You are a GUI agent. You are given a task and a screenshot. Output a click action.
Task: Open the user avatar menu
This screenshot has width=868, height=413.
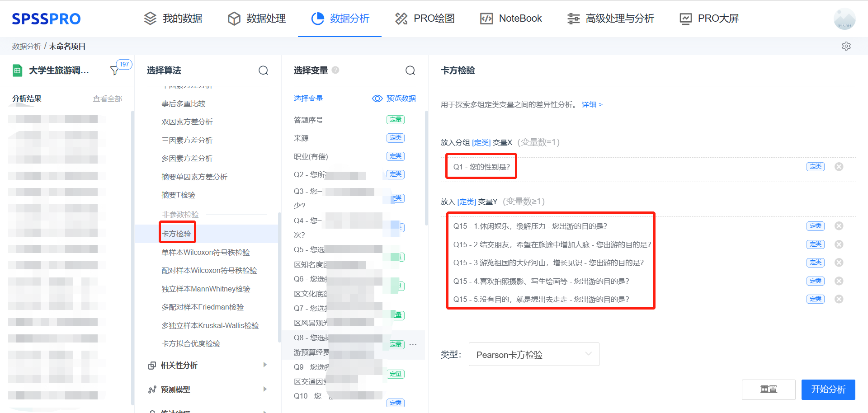[x=844, y=19]
